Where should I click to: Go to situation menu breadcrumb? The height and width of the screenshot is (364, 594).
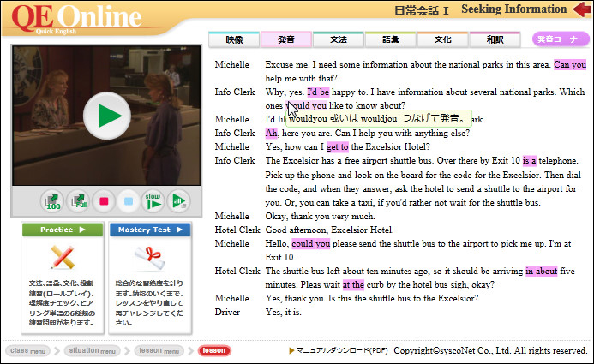tap(92, 351)
